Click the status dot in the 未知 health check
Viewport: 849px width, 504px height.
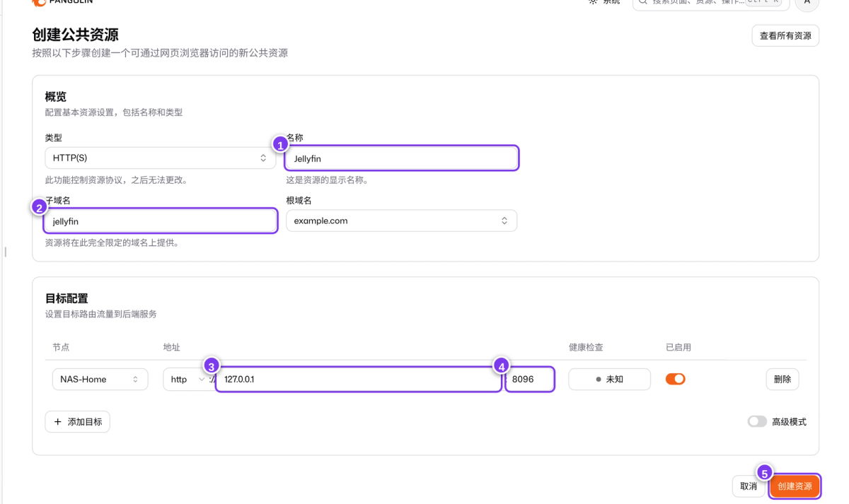[x=599, y=380]
